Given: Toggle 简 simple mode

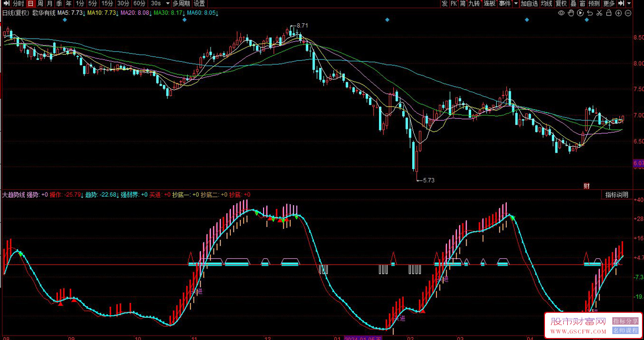Looking at the screenshot, I should pyautogui.click(x=463, y=3).
